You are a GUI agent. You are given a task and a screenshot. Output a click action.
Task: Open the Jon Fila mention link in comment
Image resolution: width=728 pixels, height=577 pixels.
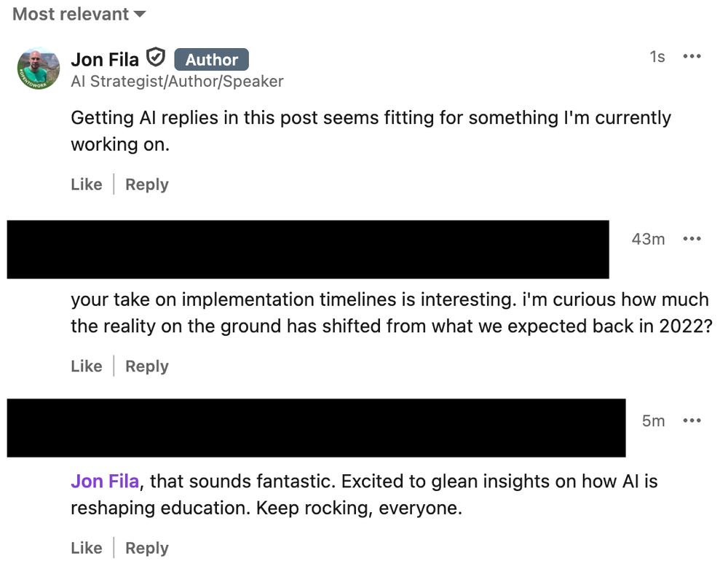tap(104, 481)
